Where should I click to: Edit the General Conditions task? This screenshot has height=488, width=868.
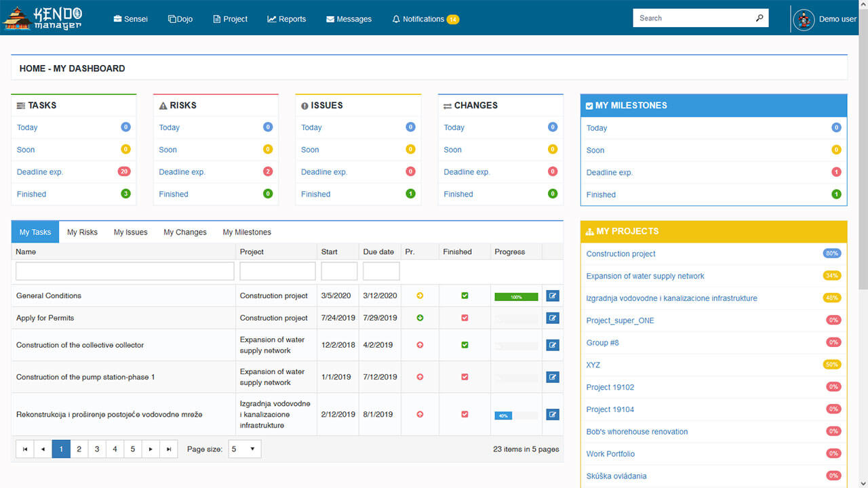553,296
